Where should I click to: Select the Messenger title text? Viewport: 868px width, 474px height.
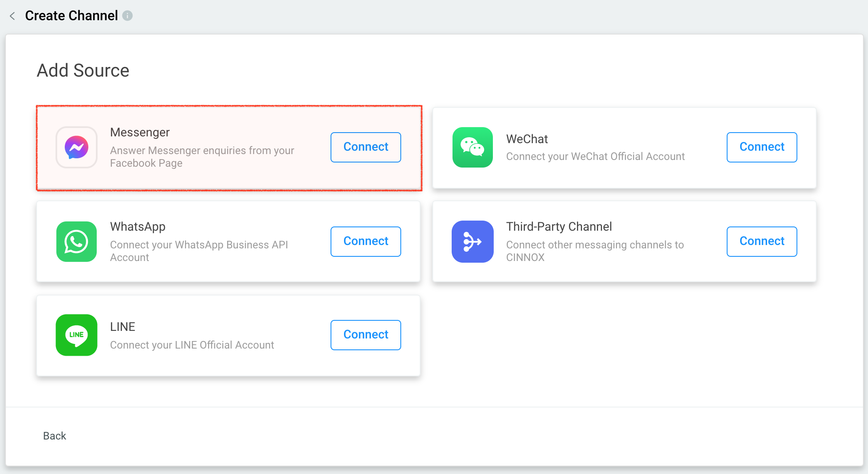140,132
